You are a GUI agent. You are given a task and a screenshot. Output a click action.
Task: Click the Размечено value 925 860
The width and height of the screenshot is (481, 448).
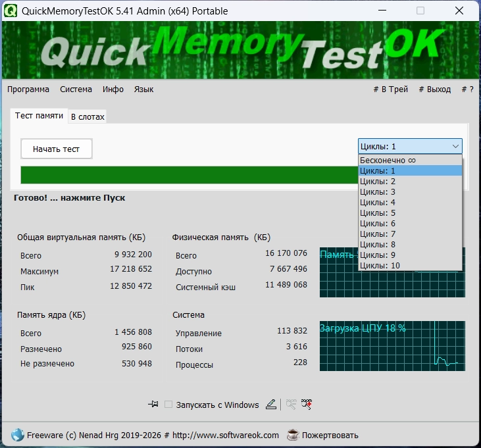tap(137, 347)
